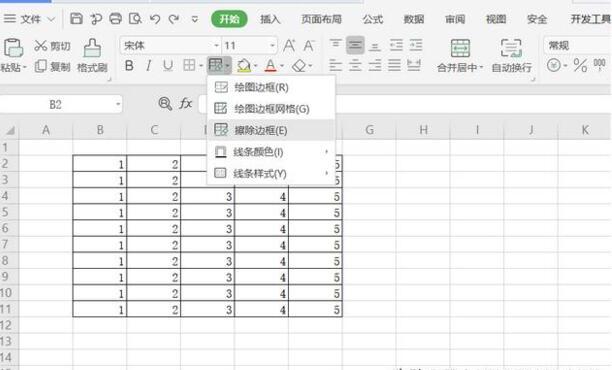The width and height of the screenshot is (612, 370).
Task: Click the Clear eraser icon
Action: (299, 66)
